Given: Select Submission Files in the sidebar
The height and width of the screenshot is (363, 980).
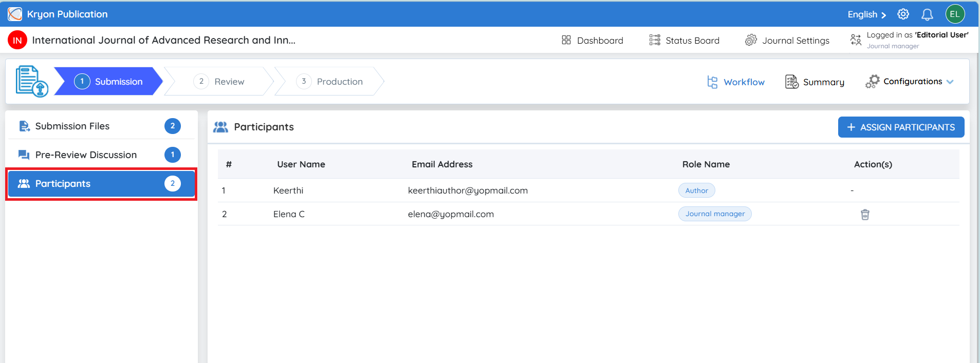Looking at the screenshot, I should point(101,126).
